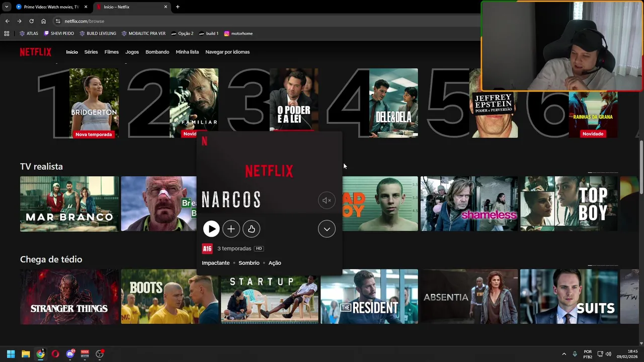Click the TV realista row title
This screenshot has width=644, height=362.
coord(41,166)
